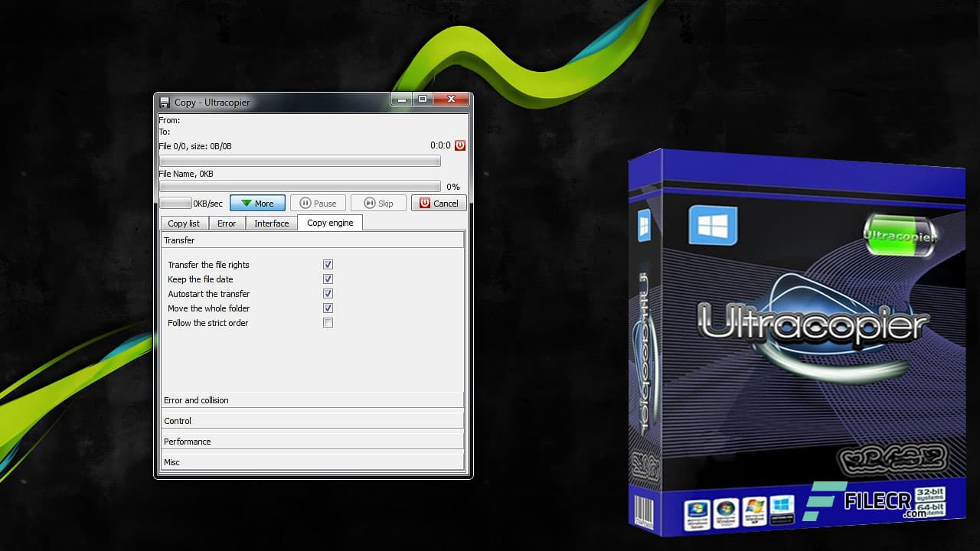Click the red stop icon beside the timer
This screenshot has width=980, height=551.
coord(460,145)
